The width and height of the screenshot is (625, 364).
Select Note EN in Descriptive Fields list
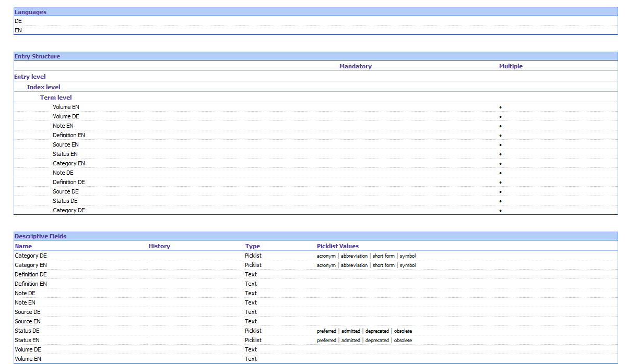[x=25, y=302]
